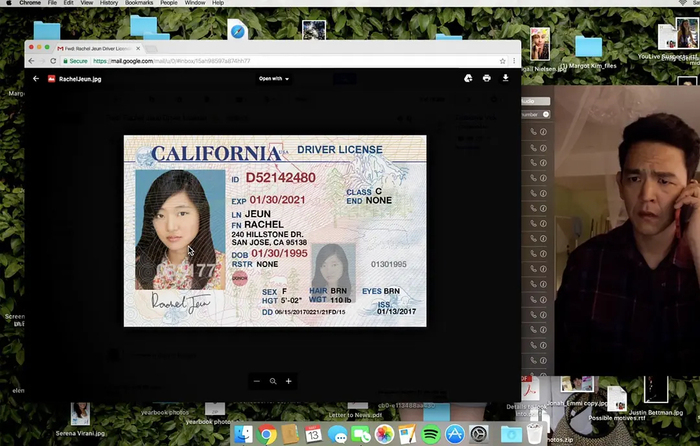Expand the 'Open with' dropdown

pyautogui.click(x=274, y=78)
